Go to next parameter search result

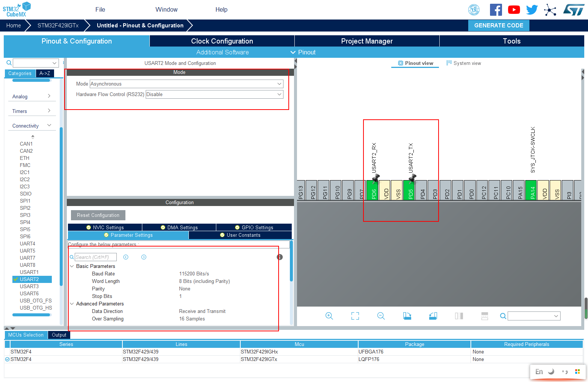[144, 257]
